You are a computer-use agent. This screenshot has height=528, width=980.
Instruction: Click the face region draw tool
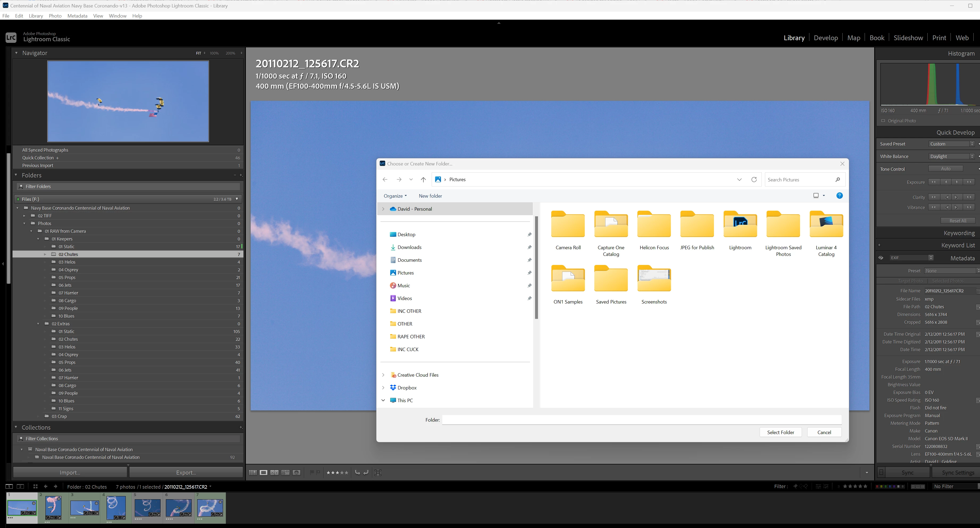coord(378,472)
